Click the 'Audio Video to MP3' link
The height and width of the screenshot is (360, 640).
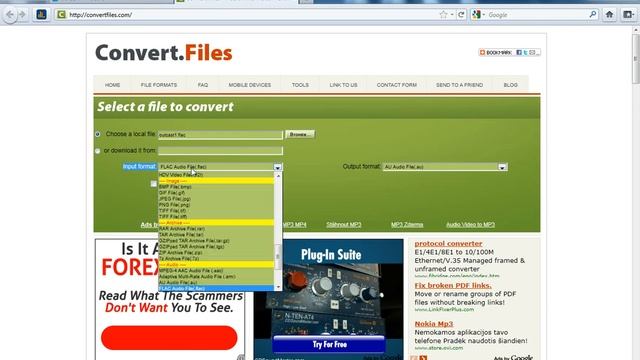pyautogui.click(x=470, y=224)
